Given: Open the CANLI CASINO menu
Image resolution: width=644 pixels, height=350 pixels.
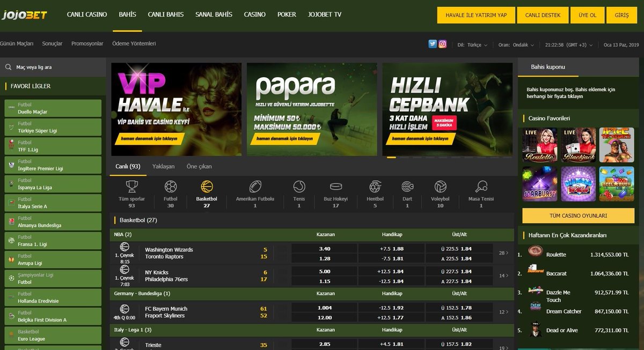Looking at the screenshot, I should coord(87,14).
